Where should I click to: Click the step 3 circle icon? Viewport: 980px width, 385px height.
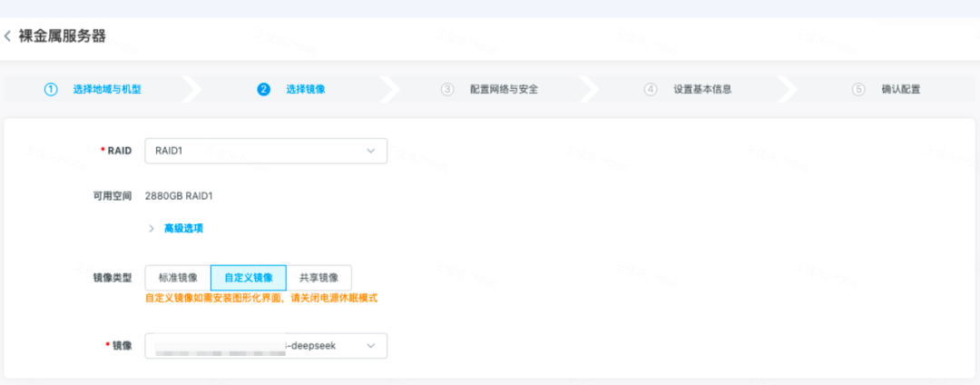[x=447, y=89]
